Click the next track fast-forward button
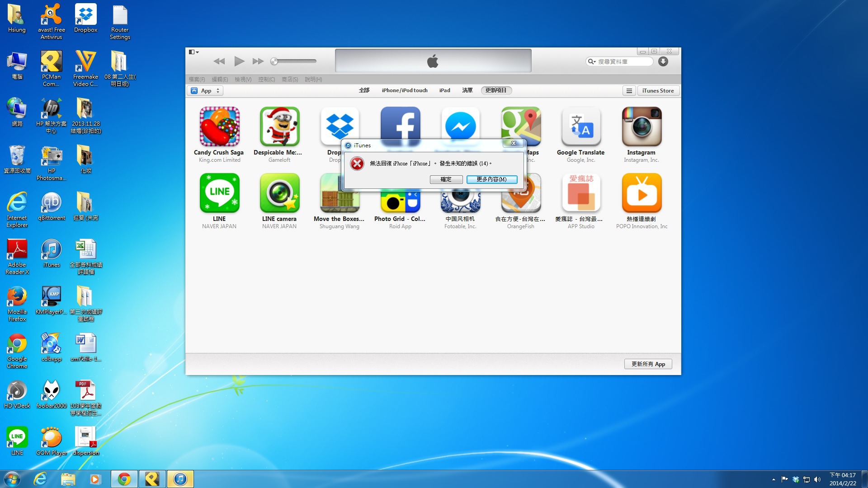Image resolution: width=868 pixels, height=488 pixels. (258, 61)
